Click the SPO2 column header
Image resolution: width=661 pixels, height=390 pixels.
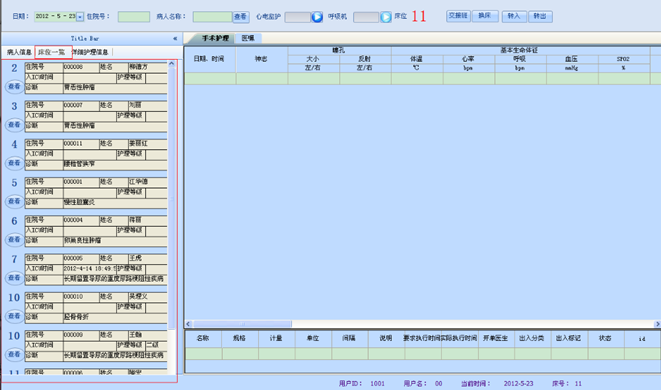pos(623,59)
